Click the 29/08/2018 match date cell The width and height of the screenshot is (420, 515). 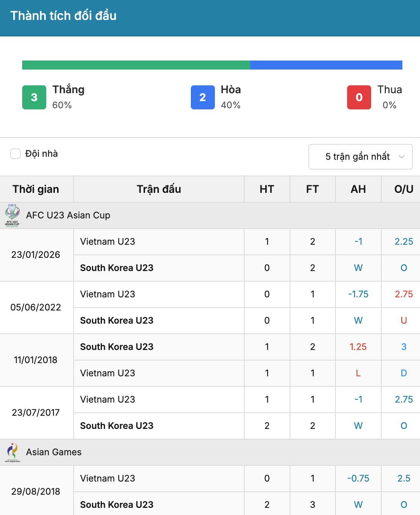(36, 492)
